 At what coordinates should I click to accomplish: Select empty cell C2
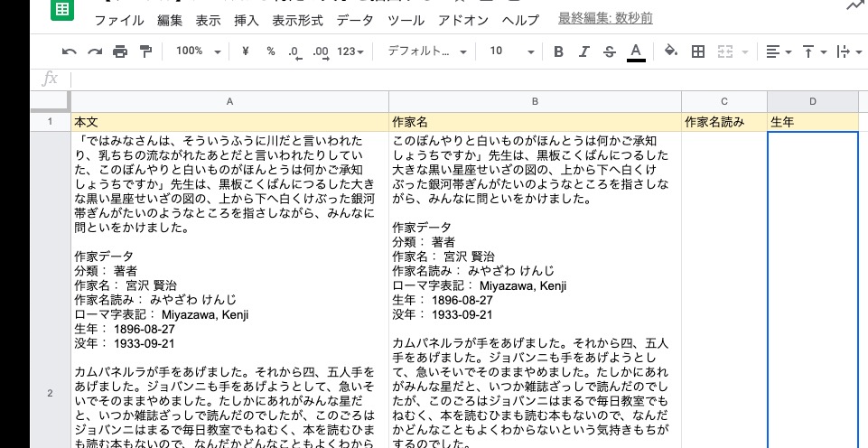click(x=724, y=290)
